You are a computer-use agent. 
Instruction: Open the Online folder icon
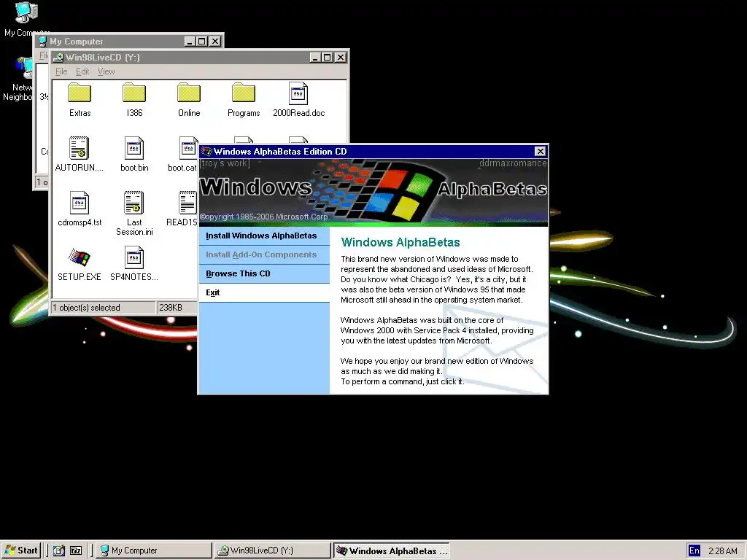(189, 93)
